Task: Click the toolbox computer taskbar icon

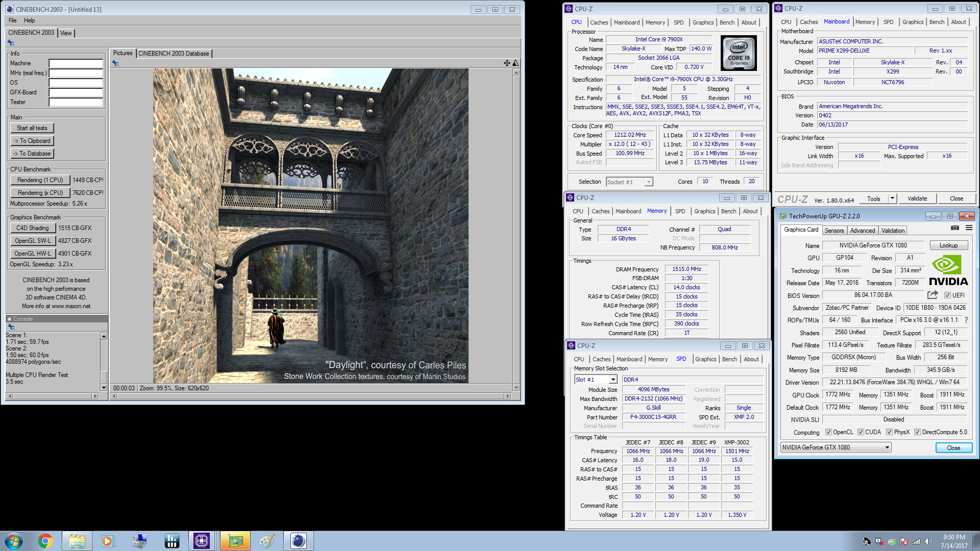Action: tap(140, 541)
